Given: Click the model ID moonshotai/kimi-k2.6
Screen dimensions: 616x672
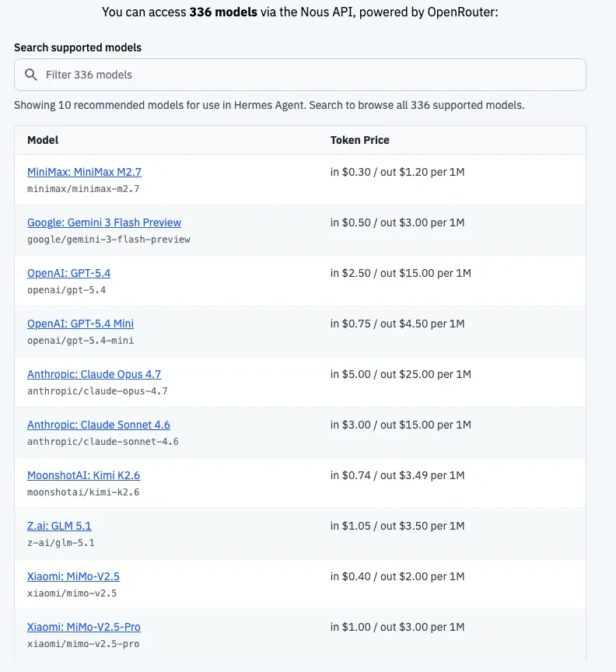Looking at the screenshot, I should tap(83, 492).
